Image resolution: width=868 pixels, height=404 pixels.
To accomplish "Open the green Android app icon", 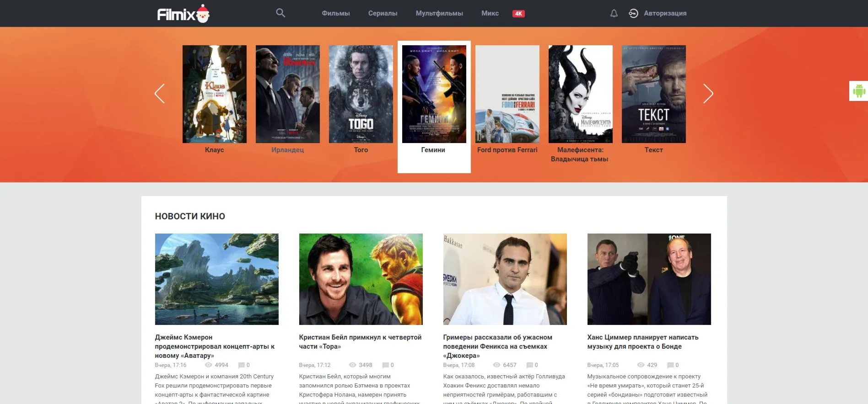I will 858,91.
